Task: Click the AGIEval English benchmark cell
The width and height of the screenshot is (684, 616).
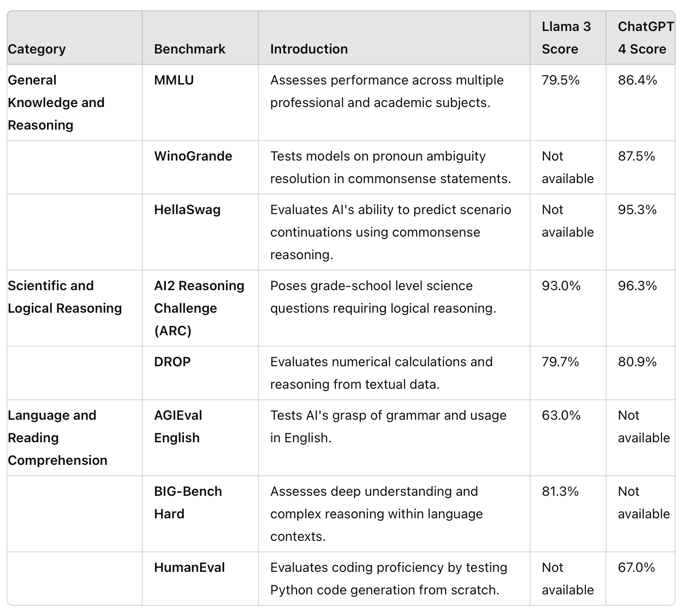Action: 178,426
